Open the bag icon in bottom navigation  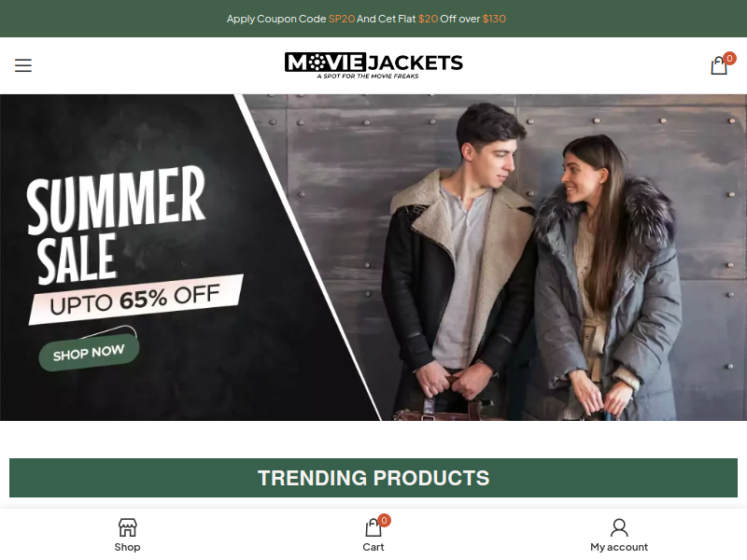tap(373, 527)
